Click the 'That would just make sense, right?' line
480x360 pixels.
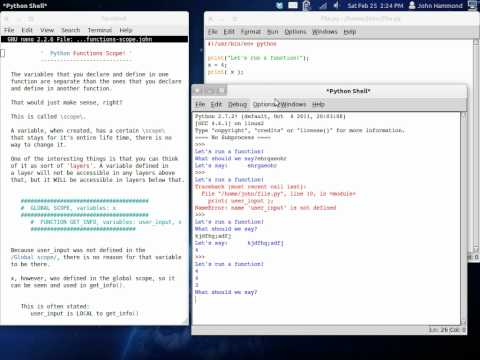click(67, 102)
